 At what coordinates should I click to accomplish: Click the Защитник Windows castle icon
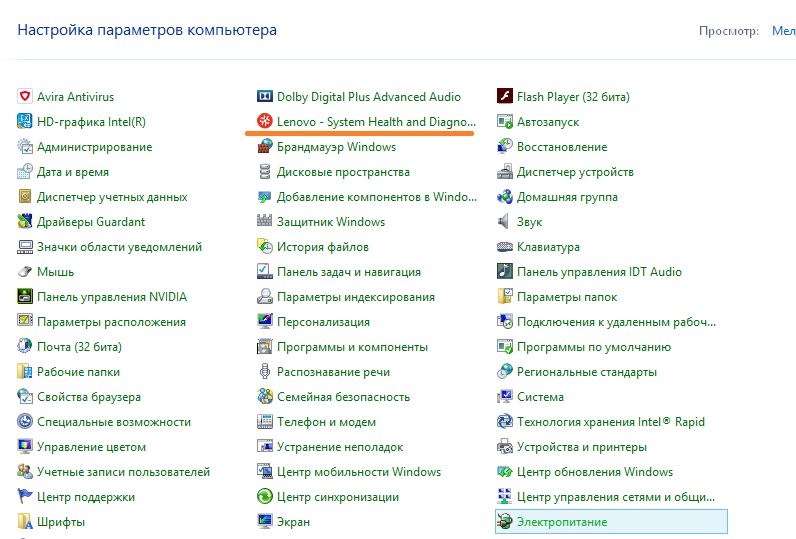265,222
